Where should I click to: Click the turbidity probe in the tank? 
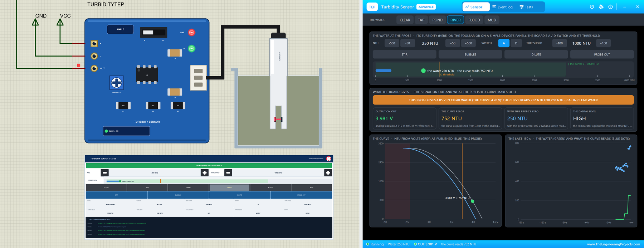(x=278, y=81)
